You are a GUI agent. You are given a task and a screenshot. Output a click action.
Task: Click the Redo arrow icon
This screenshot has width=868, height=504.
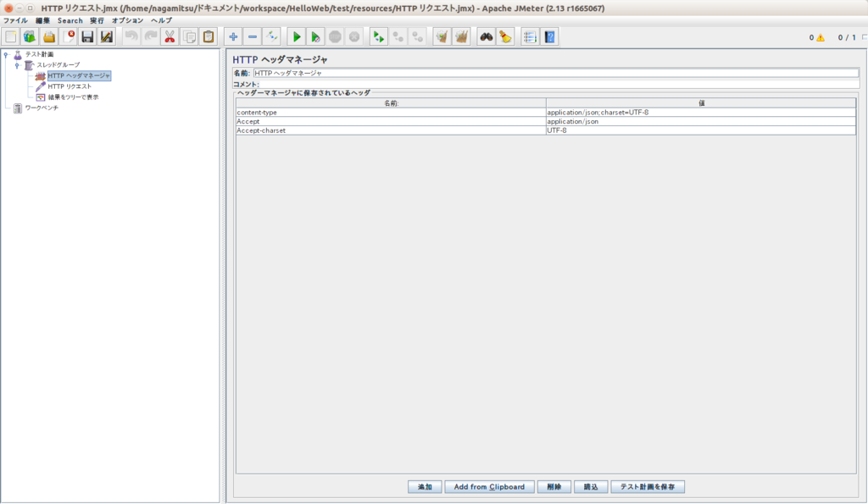click(x=151, y=37)
